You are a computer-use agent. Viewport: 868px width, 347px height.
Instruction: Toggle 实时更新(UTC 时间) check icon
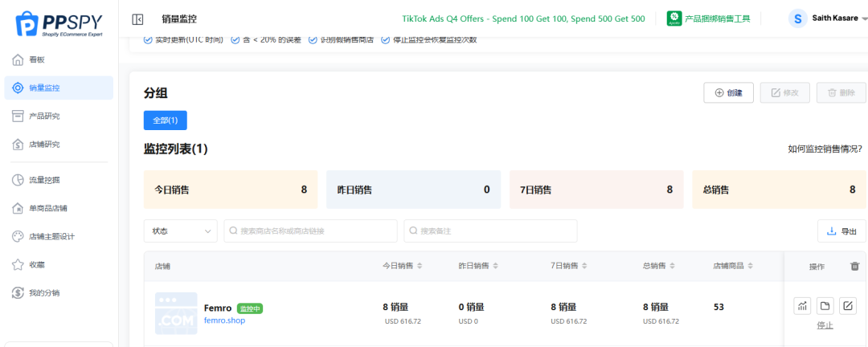point(147,40)
